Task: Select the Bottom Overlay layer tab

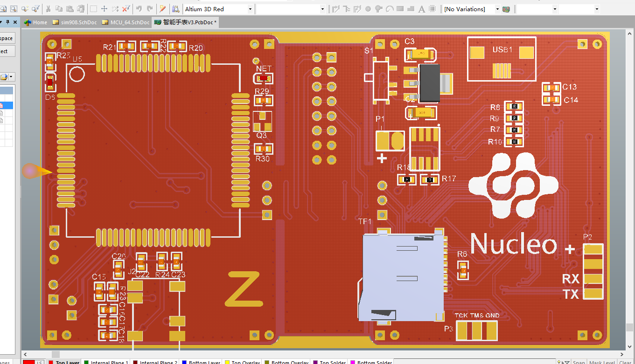Action: pyautogui.click(x=286, y=362)
